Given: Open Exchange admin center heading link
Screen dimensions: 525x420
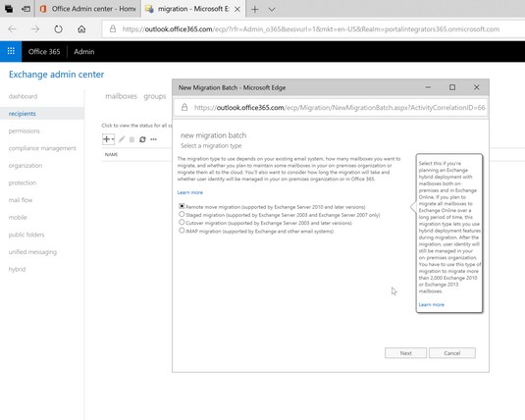Looking at the screenshot, I should point(56,75).
